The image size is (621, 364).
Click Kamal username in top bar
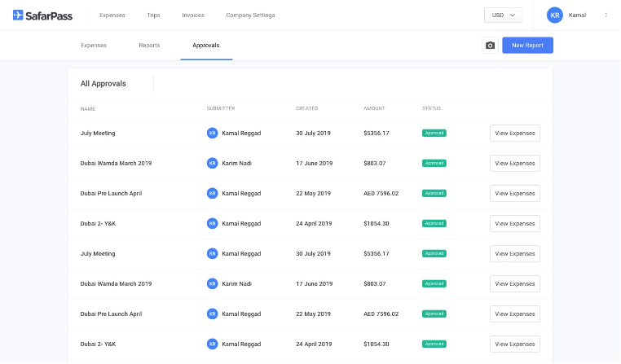tap(577, 15)
